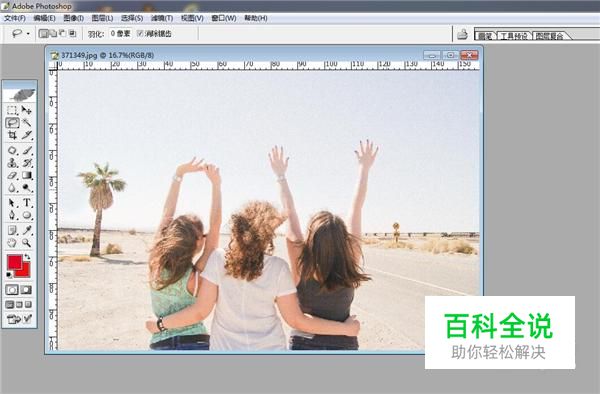Select the Zoom magnifier tool
Viewport: 600px width, 394px height.
pyautogui.click(x=26, y=243)
